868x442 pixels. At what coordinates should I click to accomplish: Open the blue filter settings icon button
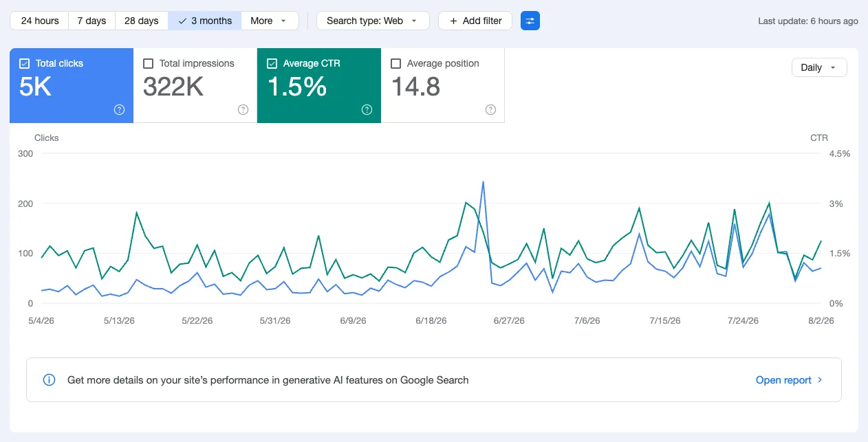(530, 21)
